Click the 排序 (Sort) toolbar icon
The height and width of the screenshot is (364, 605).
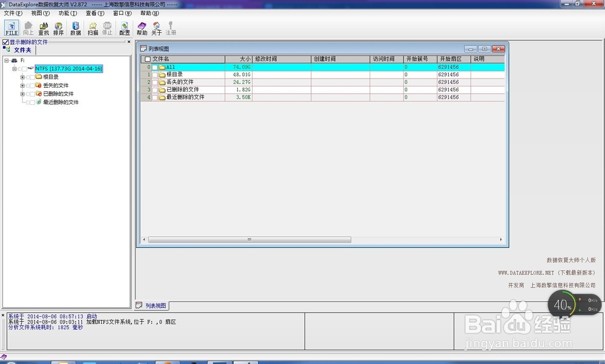click(59, 28)
